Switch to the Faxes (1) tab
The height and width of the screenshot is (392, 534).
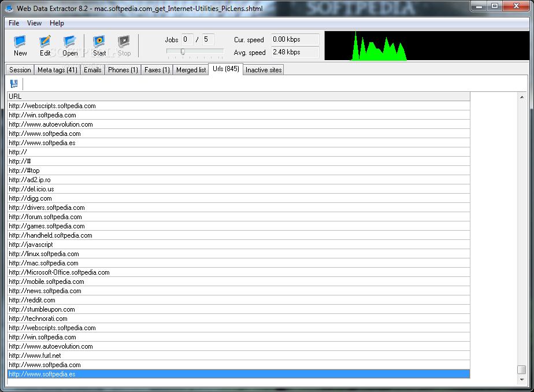click(x=157, y=70)
